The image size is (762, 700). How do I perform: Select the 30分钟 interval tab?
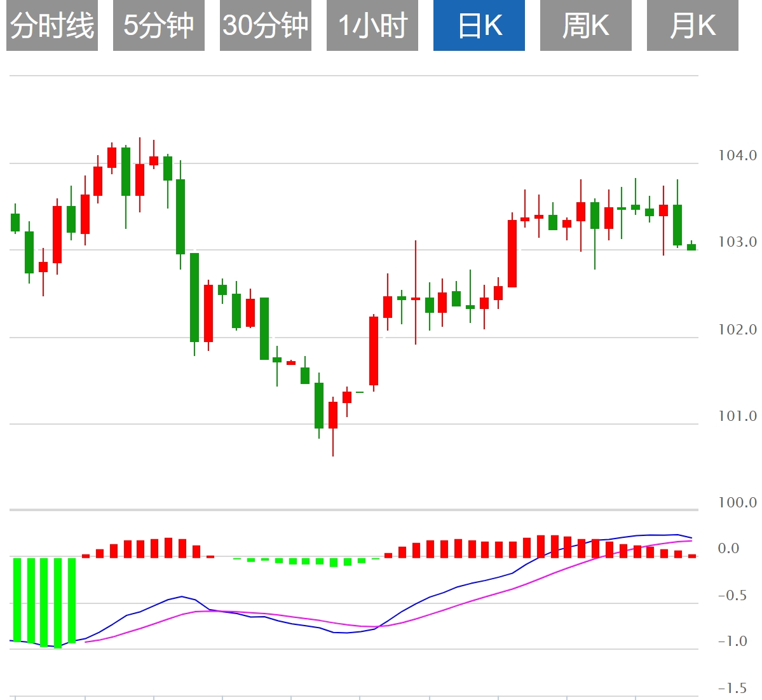click(266, 26)
